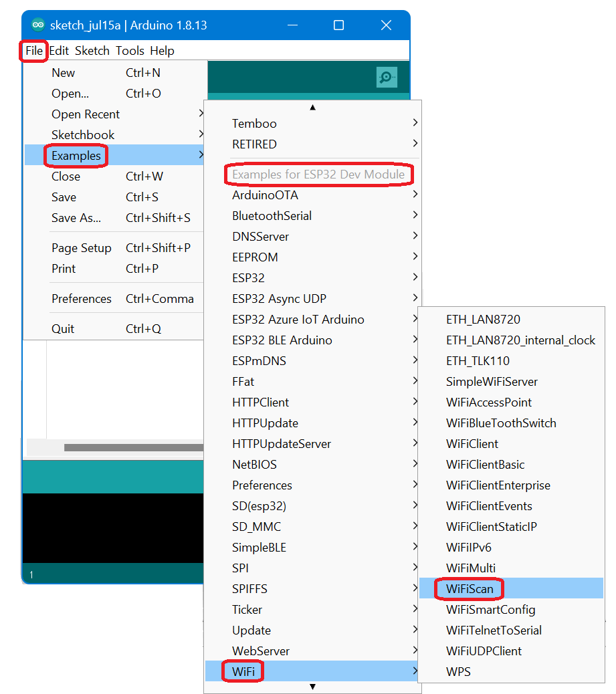Open the ESP32 examples submenu
The width and height of the screenshot is (616, 694).
tap(312, 278)
